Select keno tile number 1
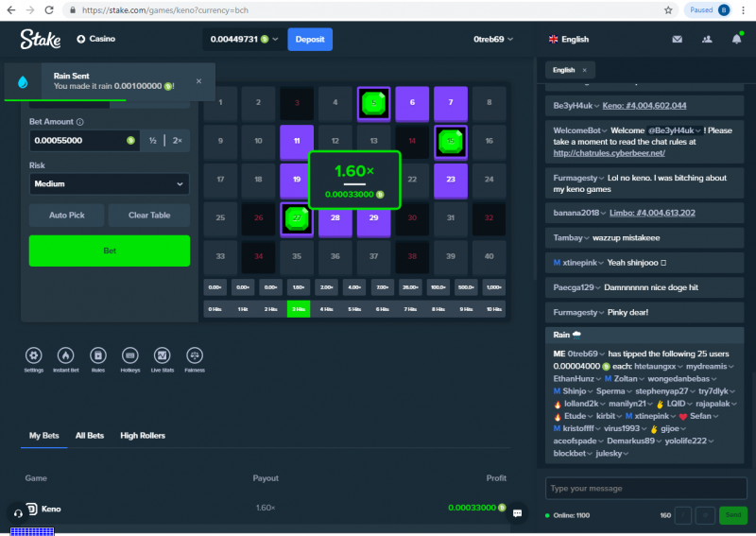756x536 pixels. pyautogui.click(x=220, y=103)
